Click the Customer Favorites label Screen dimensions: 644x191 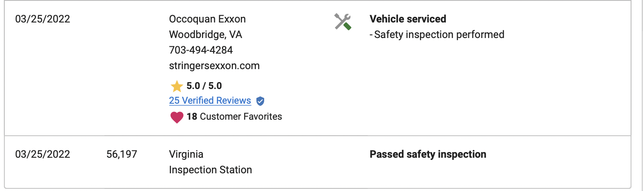pyautogui.click(x=241, y=117)
